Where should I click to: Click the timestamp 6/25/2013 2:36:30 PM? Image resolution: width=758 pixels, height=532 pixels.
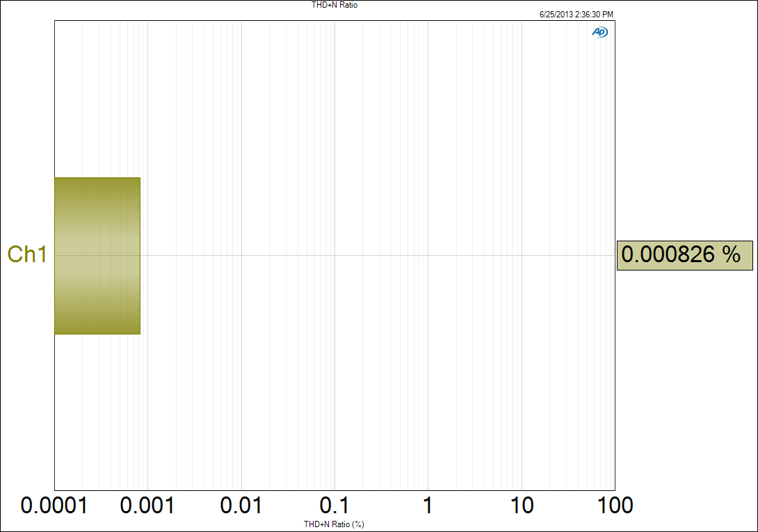click(x=576, y=15)
